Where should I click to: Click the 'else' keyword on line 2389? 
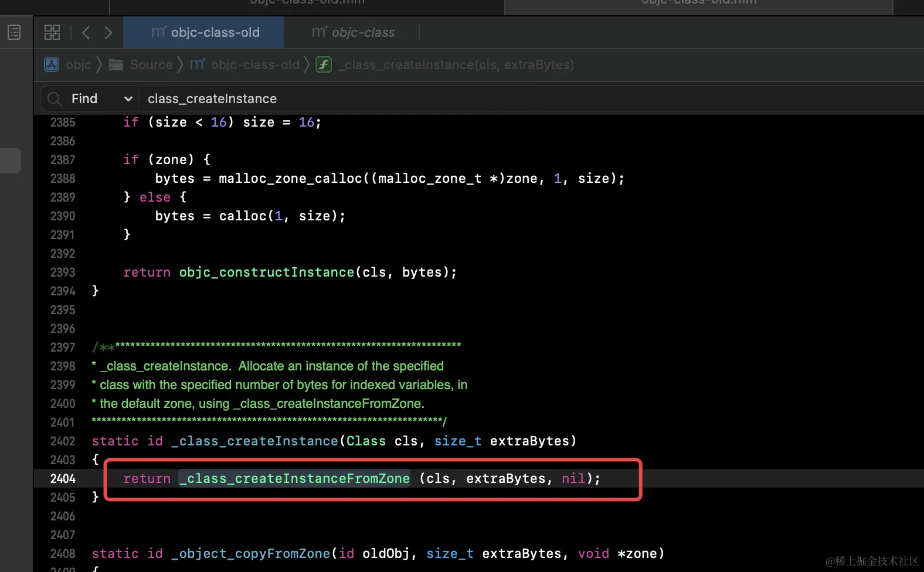point(155,198)
